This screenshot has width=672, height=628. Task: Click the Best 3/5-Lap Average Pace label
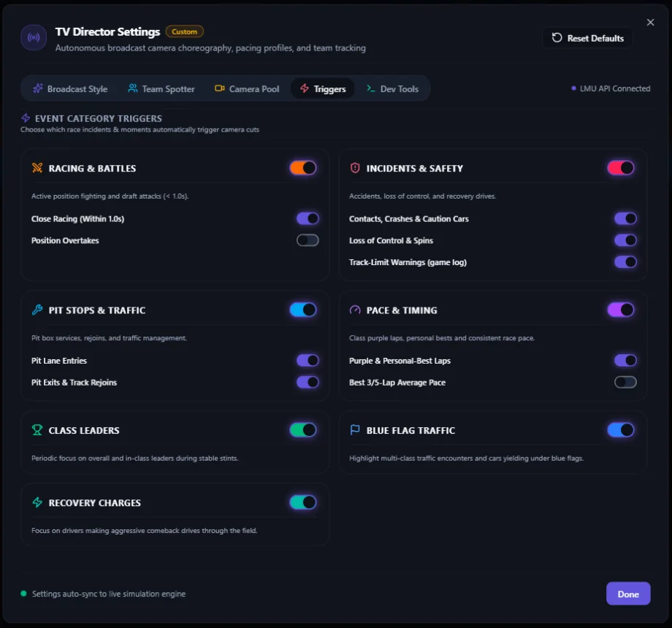(397, 383)
